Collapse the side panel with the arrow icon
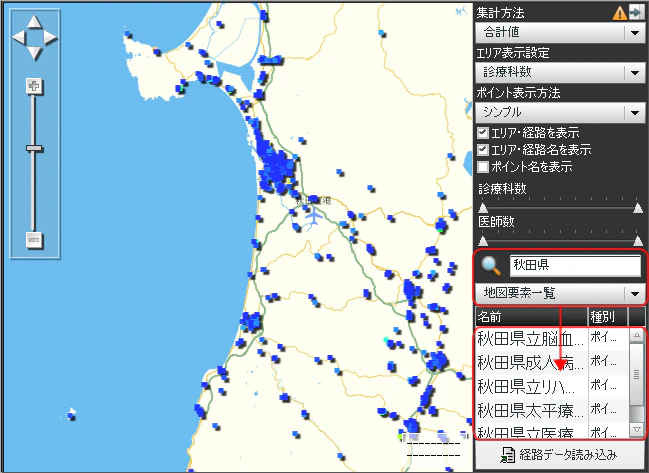Viewport: 649px width, 473px height. point(636,12)
